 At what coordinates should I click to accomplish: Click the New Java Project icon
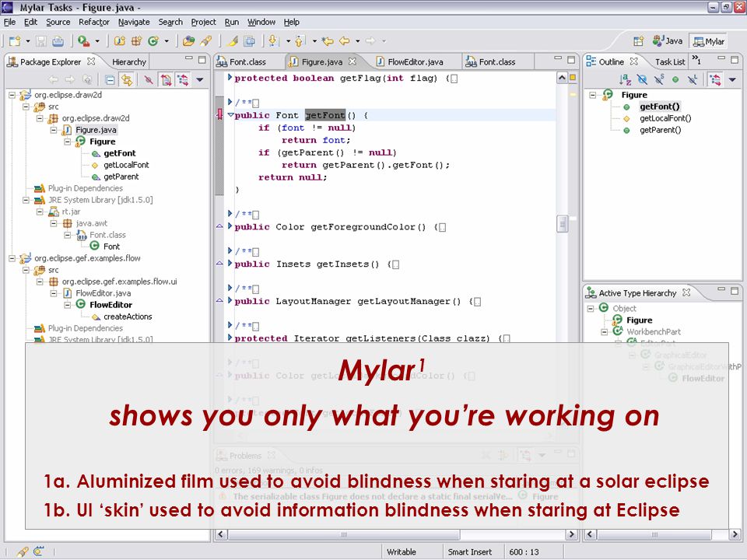tap(119, 41)
